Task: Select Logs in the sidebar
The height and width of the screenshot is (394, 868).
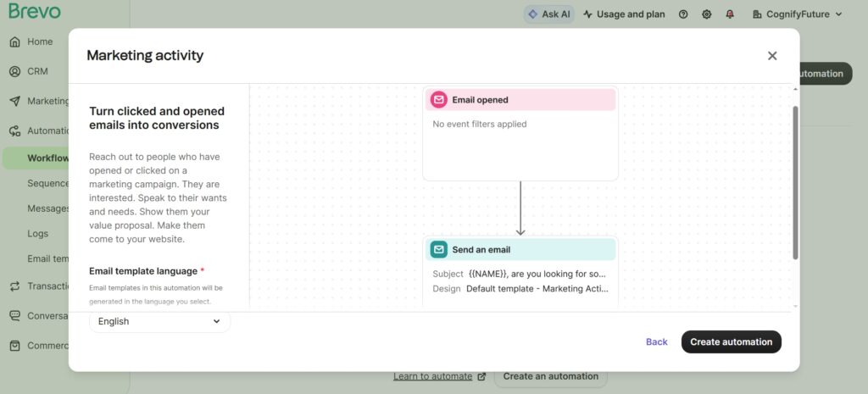Action: (x=37, y=234)
